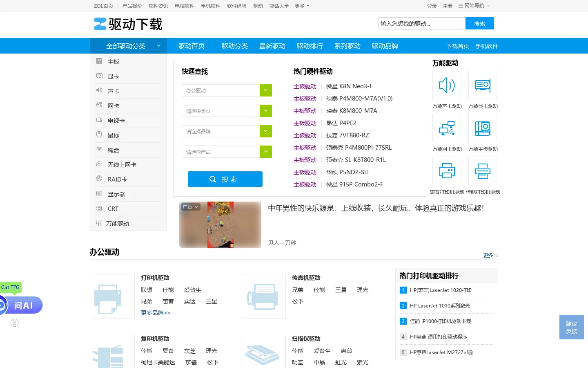
Task: Click the universal sound card driver icon
Action: point(447,85)
